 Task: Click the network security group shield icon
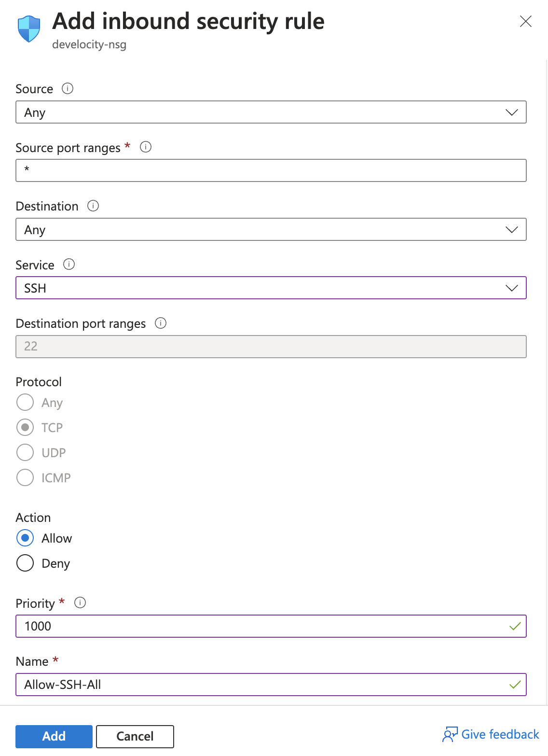click(x=29, y=29)
